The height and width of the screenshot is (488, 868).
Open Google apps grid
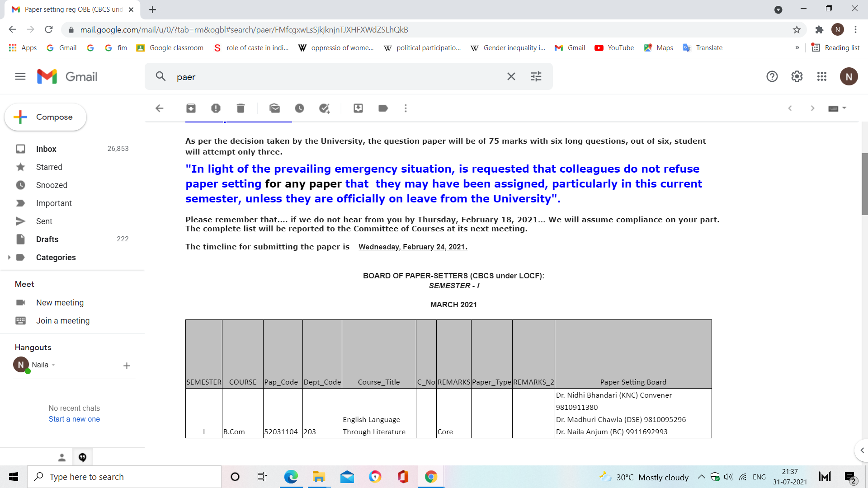(822, 76)
